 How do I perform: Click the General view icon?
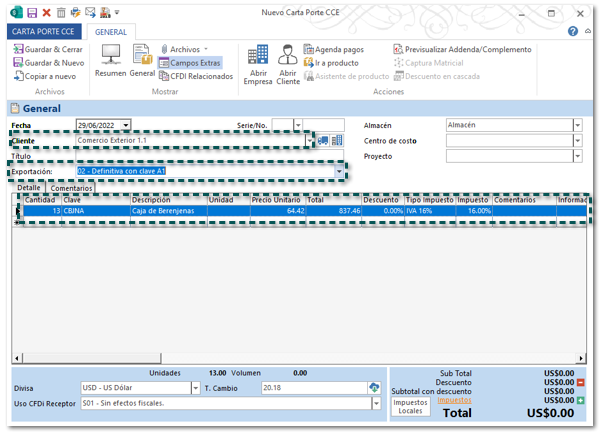(141, 60)
